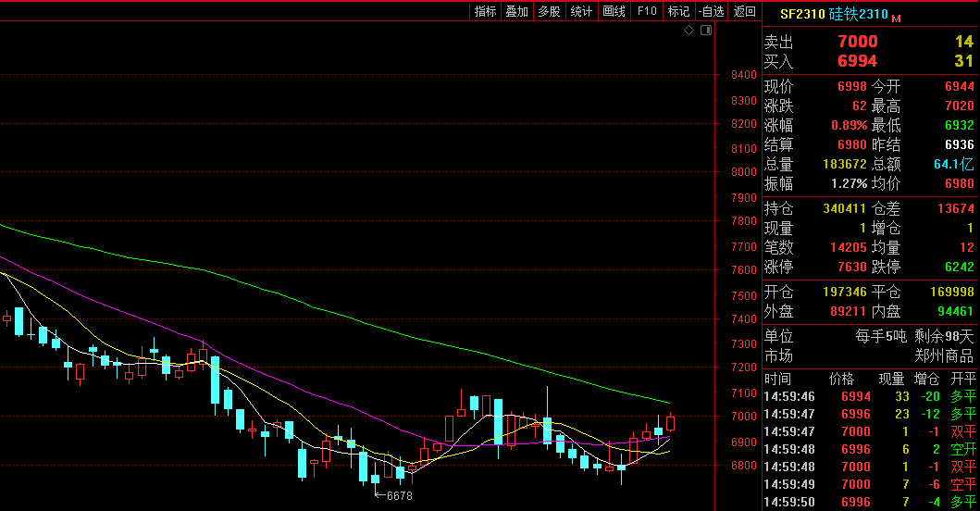This screenshot has width=980, height=511.
Task: Open the F10 info page
Action: click(647, 11)
